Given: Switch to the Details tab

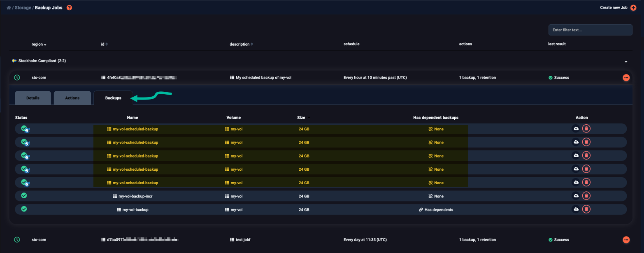Looking at the screenshot, I should [33, 98].
